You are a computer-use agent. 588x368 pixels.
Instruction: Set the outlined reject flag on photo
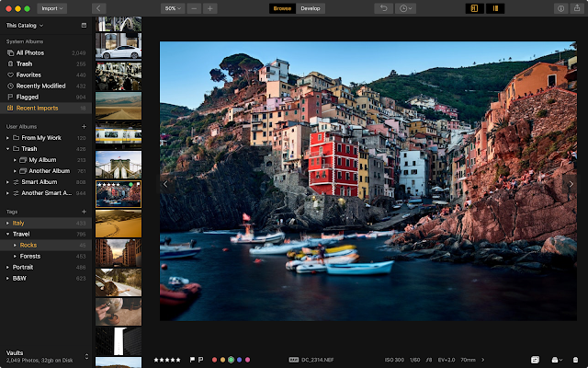(200, 360)
